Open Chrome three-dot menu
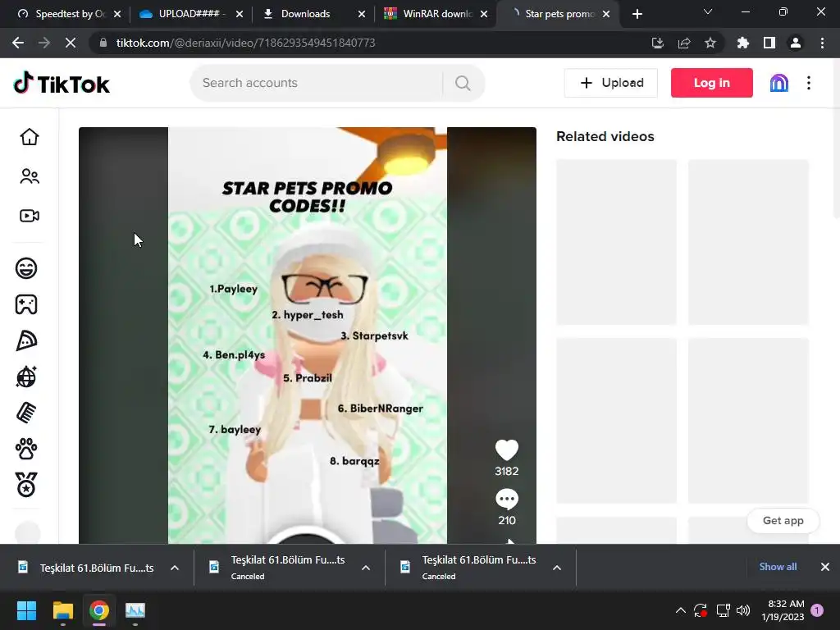This screenshot has height=630, width=840. coord(822,43)
